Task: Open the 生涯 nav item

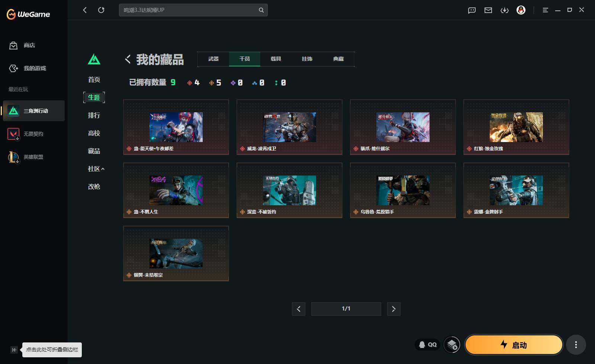Action: click(94, 97)
